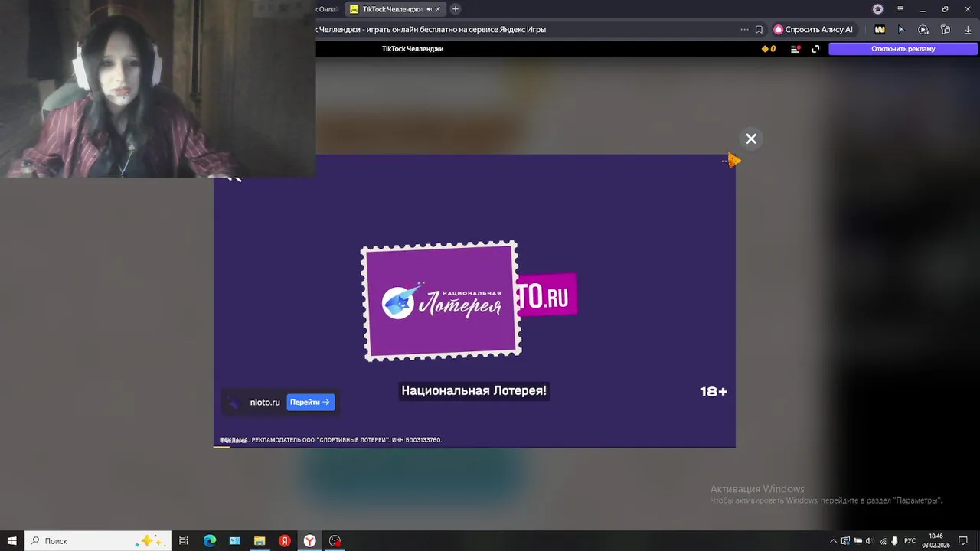Open the browser downloads panel
The width and height of the screenshot is (980, 551).
coord(968,29)
